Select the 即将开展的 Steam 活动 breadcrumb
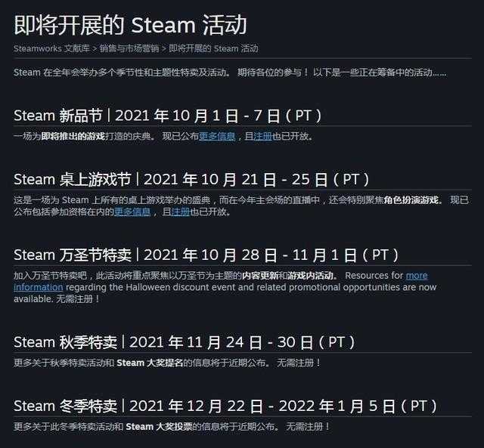This screenshot has height=448, width=484. 213,48
